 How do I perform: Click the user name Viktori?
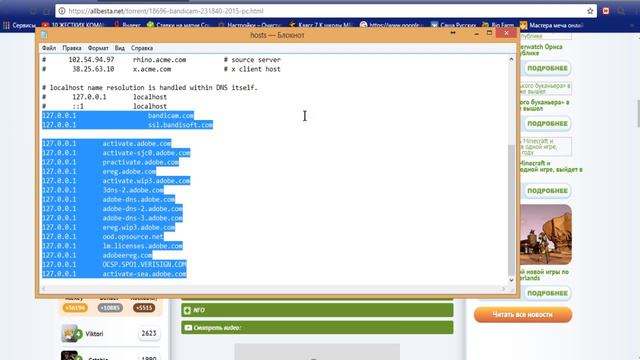[x=94, y=334]
